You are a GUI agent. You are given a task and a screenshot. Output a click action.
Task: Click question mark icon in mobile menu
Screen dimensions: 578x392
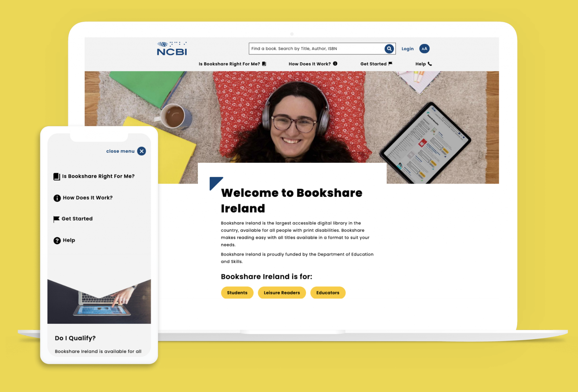57,241
